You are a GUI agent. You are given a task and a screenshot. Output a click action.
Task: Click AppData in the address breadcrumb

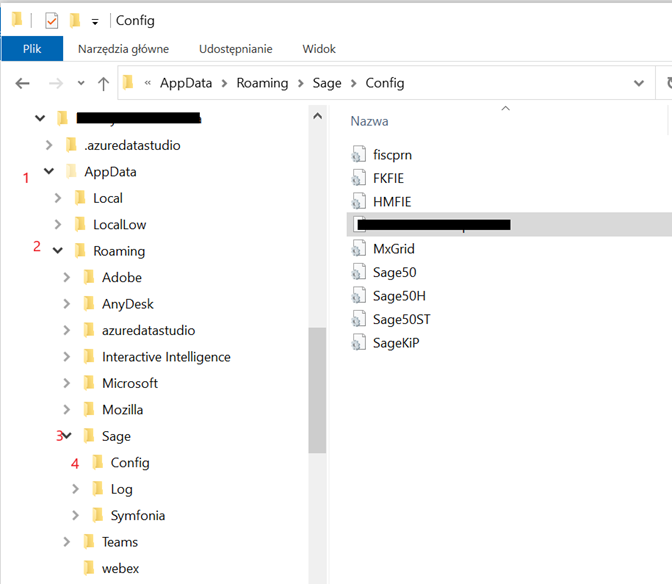pyautogui.click(x=186, y=83)
